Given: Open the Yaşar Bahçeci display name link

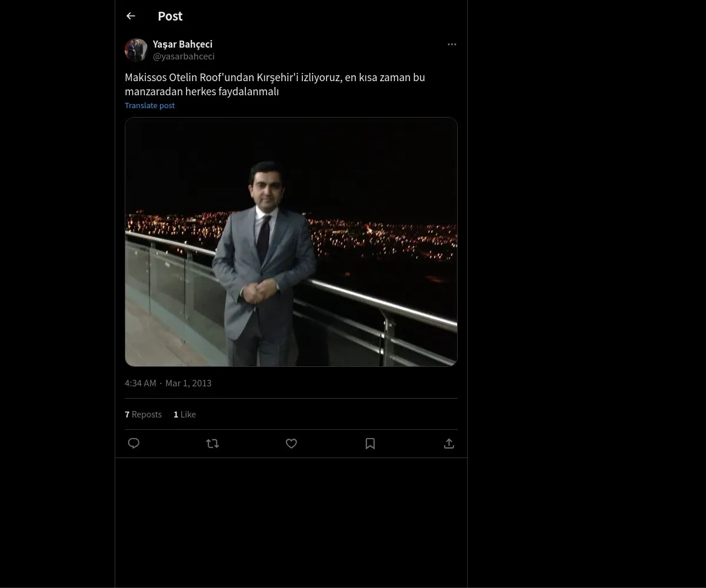Looking at the screenshot, I should (182, 44).
